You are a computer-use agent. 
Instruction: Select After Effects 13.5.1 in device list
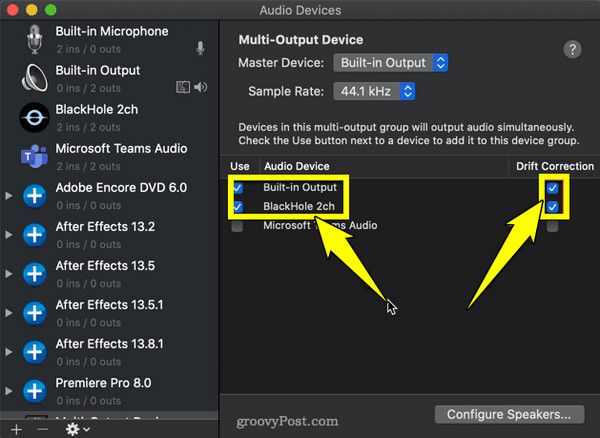coord(109,313)
